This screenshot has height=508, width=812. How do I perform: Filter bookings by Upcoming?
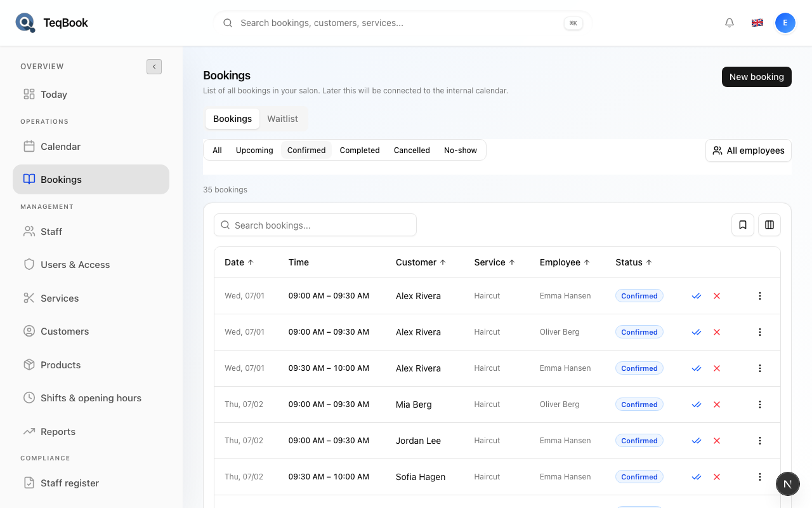254,150
